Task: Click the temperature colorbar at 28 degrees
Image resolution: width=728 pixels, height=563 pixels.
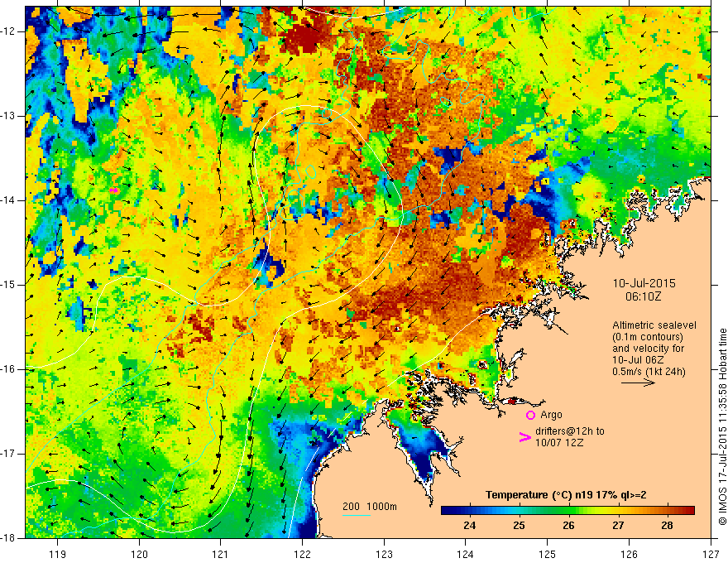Action: click(x=667, y=510)
